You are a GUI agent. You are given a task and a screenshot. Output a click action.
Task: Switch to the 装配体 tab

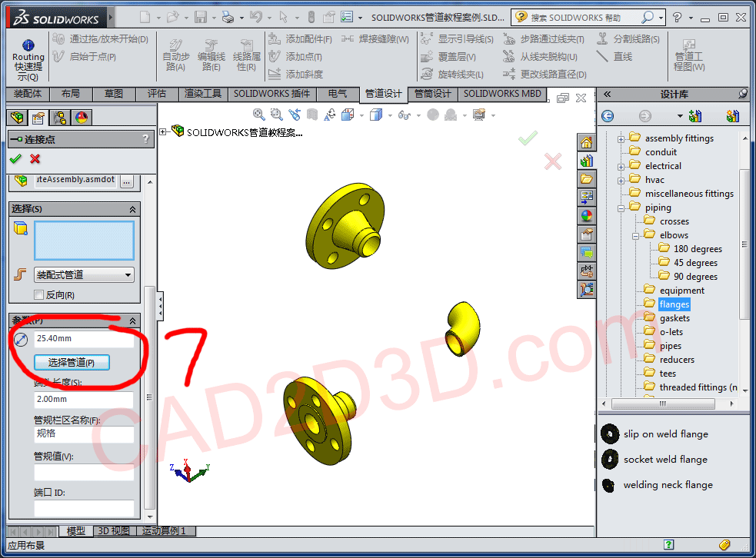tap(28, 94)
